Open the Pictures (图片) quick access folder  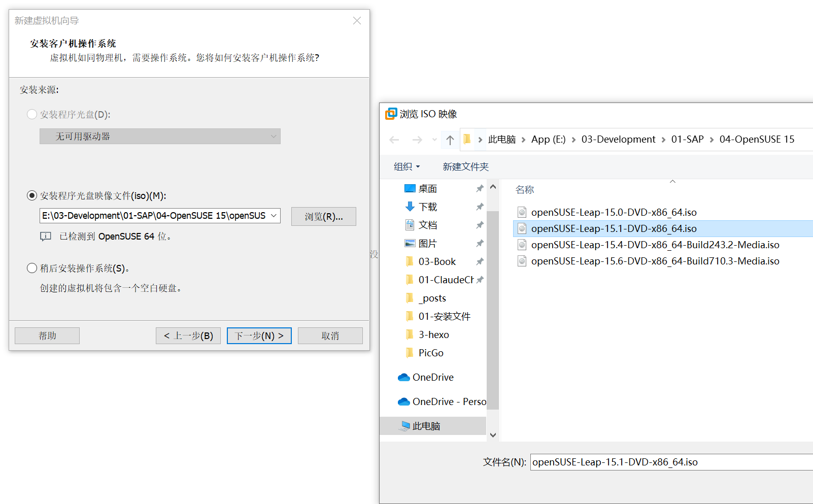coord(427,244)
